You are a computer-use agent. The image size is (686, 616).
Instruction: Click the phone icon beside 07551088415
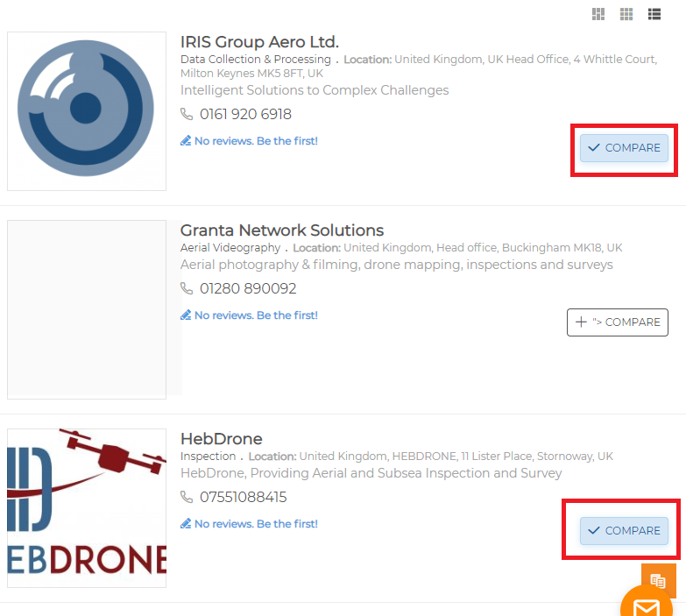pyautogui.click(x=187, y=497)
